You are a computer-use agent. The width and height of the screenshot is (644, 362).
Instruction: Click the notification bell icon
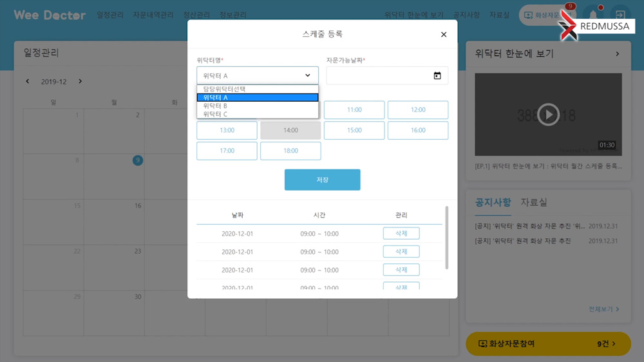coord(593,15)
